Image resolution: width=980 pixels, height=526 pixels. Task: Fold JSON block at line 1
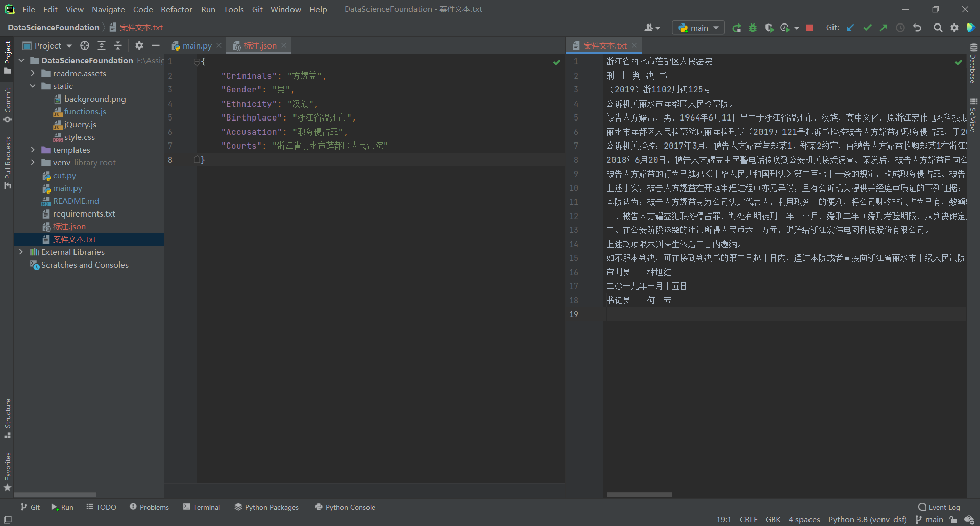(x=197, y=61)
